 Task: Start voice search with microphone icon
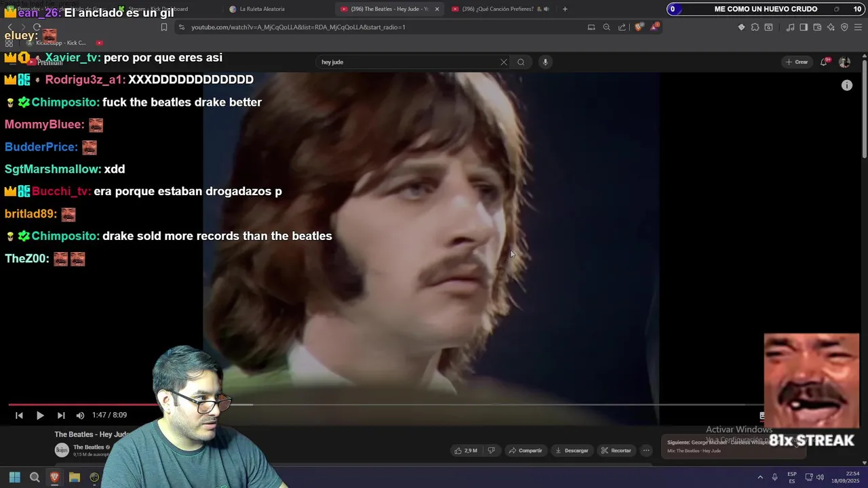coord(545,62)
